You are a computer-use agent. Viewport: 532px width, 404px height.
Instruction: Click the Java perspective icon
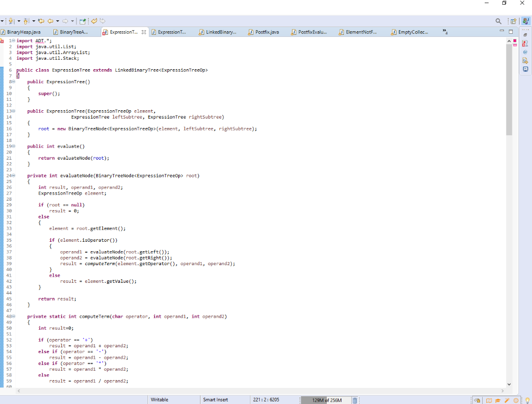(x=526, y=21)
